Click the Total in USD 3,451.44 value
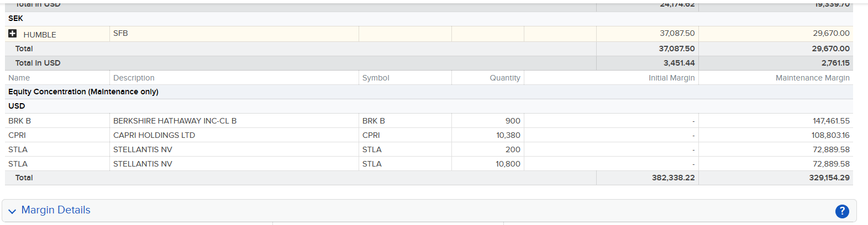 679,63
